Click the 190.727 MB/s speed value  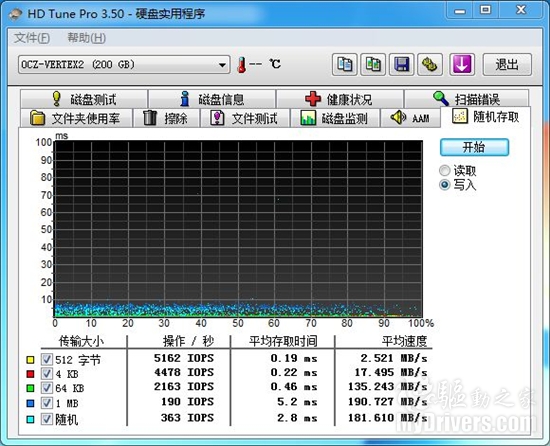pos(388,402)
